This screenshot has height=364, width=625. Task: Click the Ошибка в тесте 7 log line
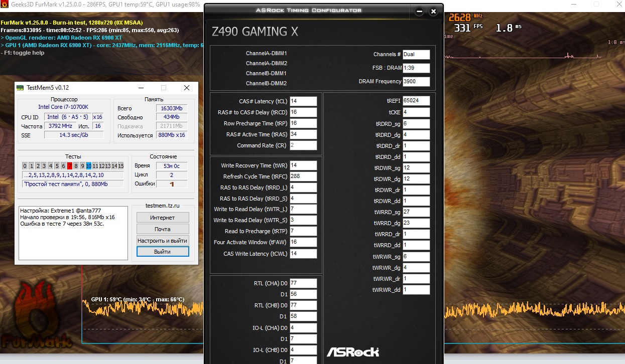[x=62, y=224]
